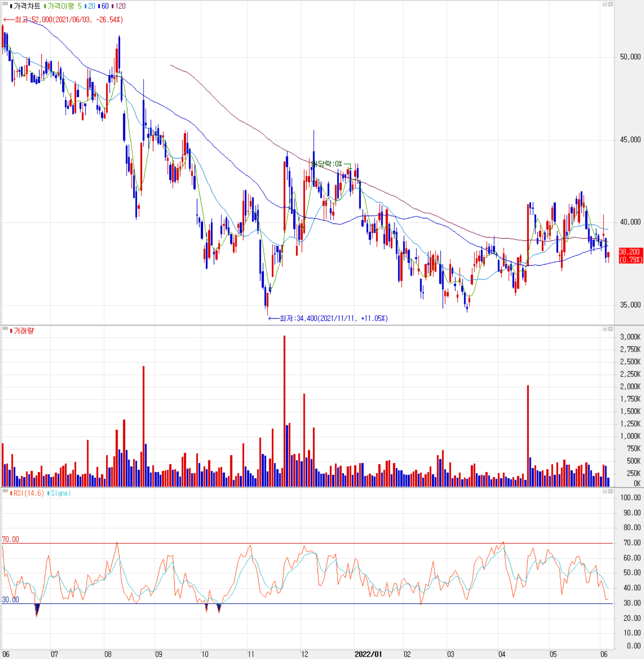The image size is (644, 659).
Task: Click the current price tag 38,200
Action: click(631, 255)
